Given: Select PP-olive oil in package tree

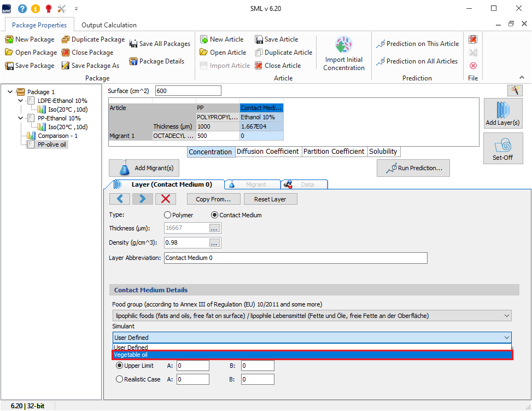Looking at the screenshot, I should 52,144.
